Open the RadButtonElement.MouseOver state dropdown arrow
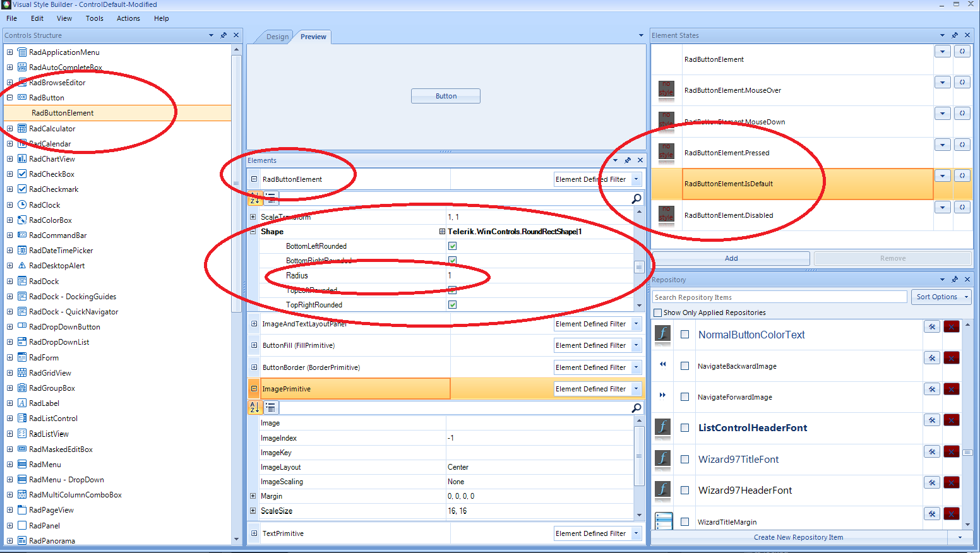 click(x=943, y=82)
